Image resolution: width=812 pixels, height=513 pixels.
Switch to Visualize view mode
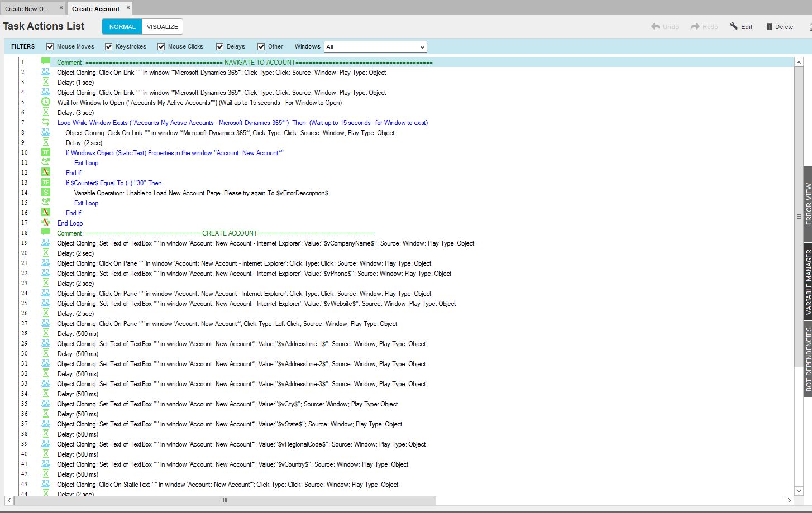pyautogui.click(x=162, y=27)
